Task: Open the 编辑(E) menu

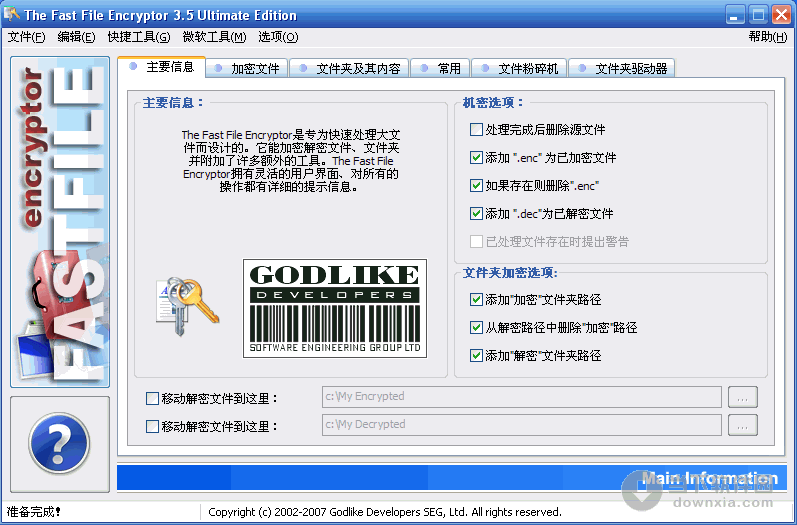Action: [76, 37]
